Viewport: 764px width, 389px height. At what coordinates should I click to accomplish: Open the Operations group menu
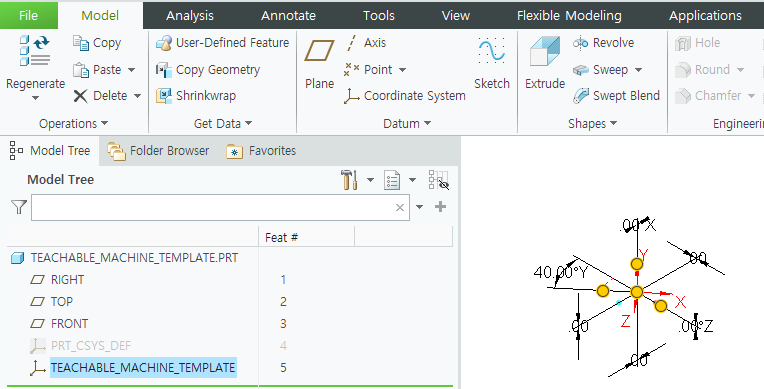coord(73,124)
